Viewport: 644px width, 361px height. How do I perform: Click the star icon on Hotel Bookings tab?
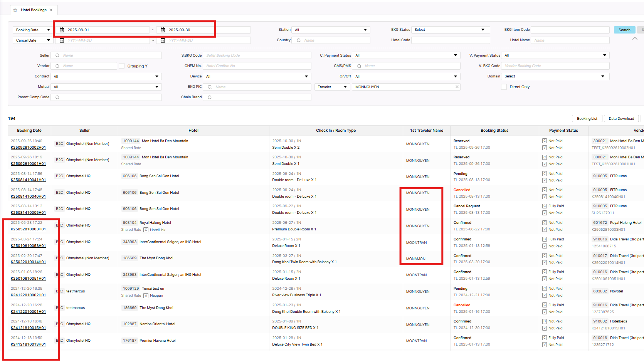pos(15,10)
